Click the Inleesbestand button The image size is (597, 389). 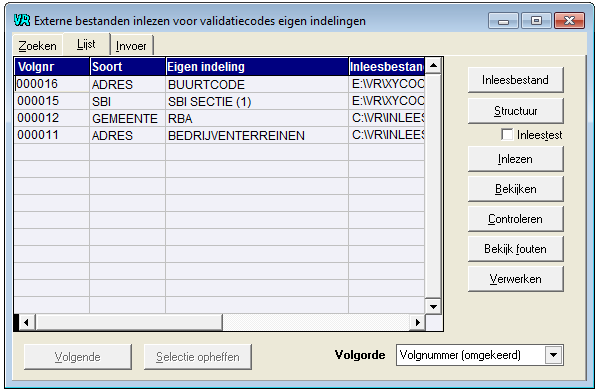click(515, 80)
